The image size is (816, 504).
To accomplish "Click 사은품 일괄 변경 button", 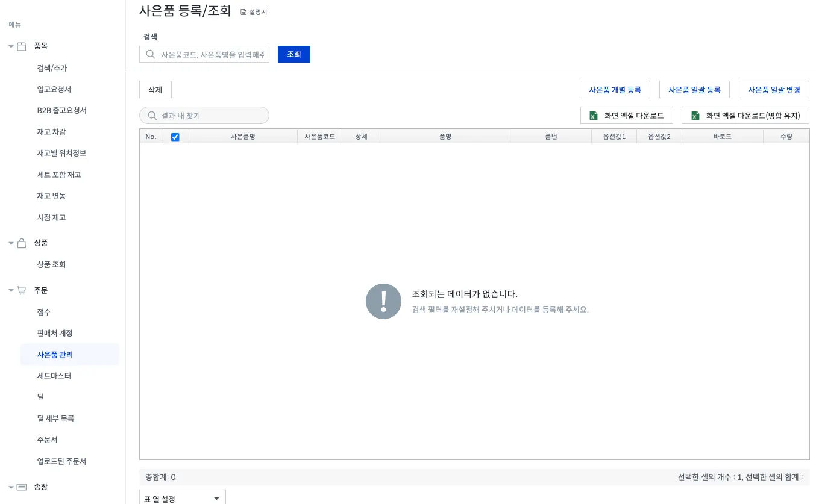I will point(774,90).
